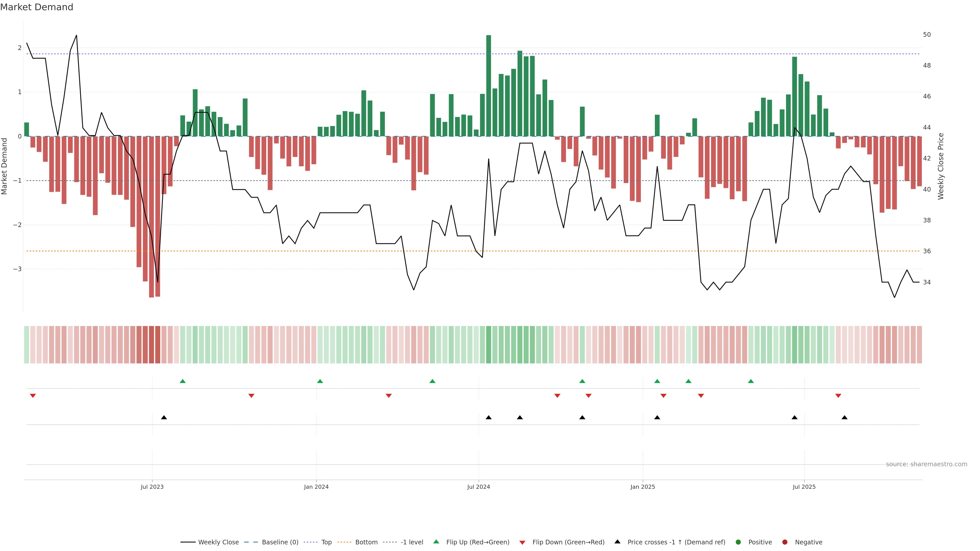Click the black Price crosses -1 legend triangle
The image size is (980, 551).
pyautogui.click(x=617, y=542)
